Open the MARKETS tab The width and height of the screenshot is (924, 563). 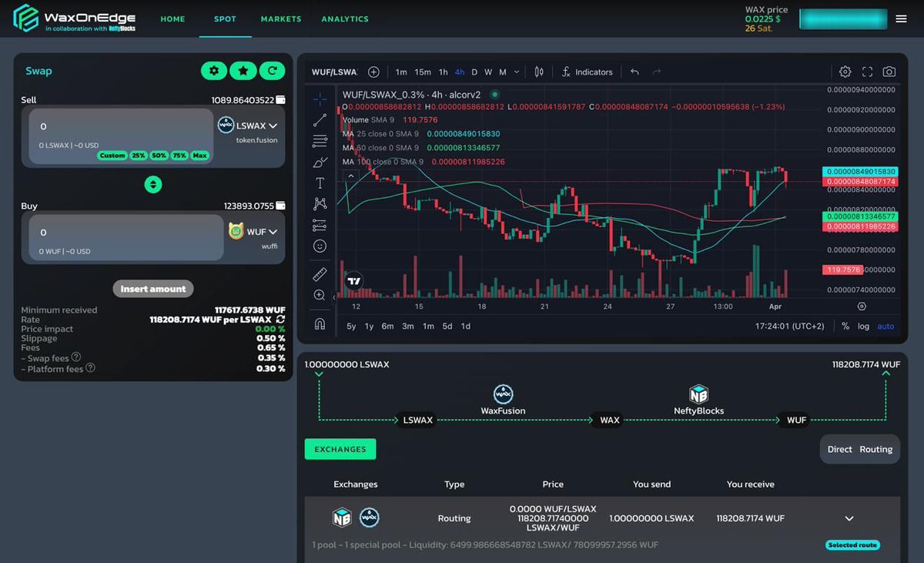coord(281,18)
